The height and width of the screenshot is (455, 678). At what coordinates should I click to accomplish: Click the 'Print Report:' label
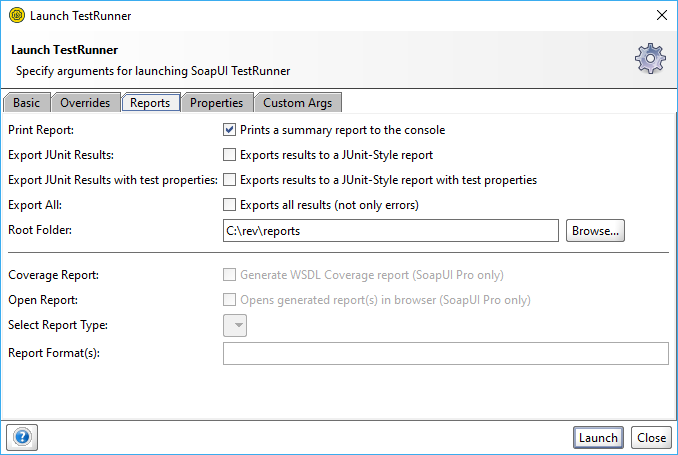(x=41, y=130)
